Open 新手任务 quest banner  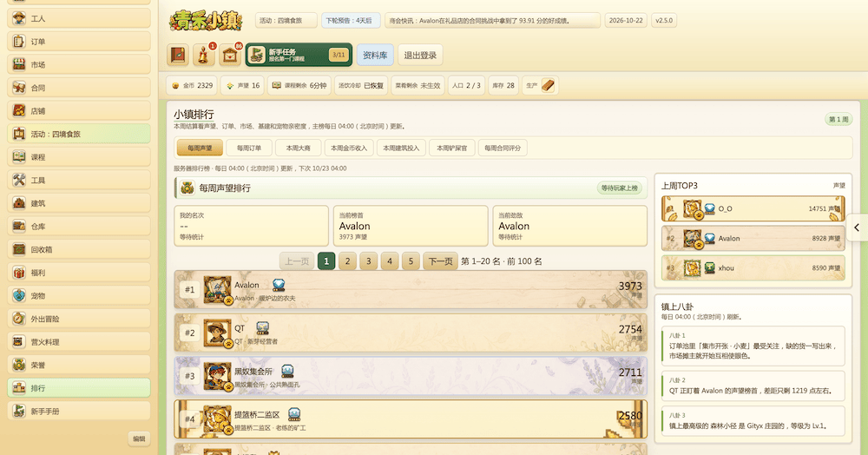[299, 55]
